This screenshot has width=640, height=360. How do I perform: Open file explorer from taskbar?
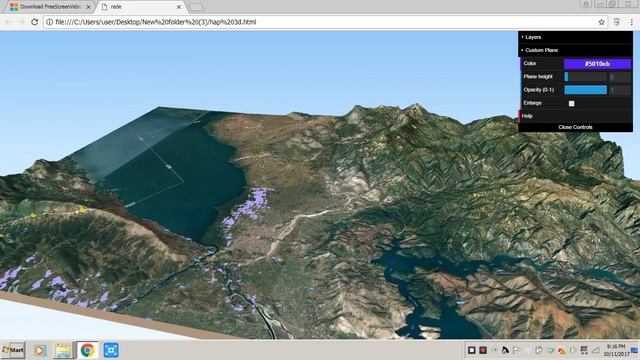click(63, 350)
